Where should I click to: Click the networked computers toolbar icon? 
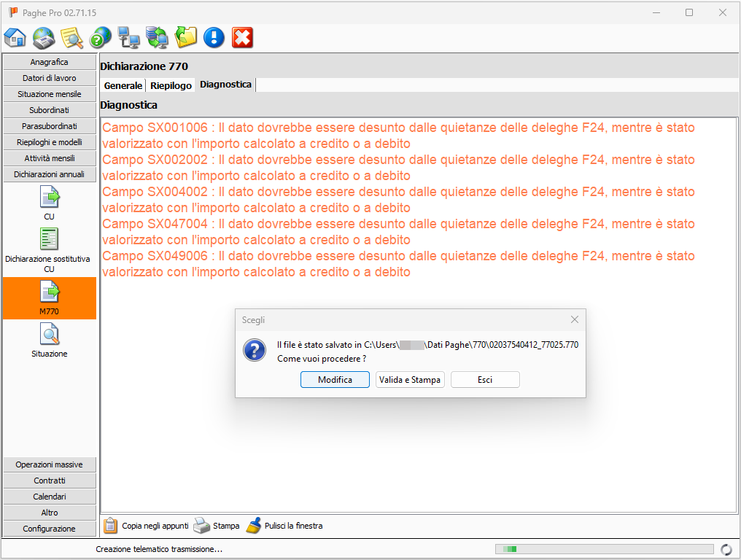128,37
